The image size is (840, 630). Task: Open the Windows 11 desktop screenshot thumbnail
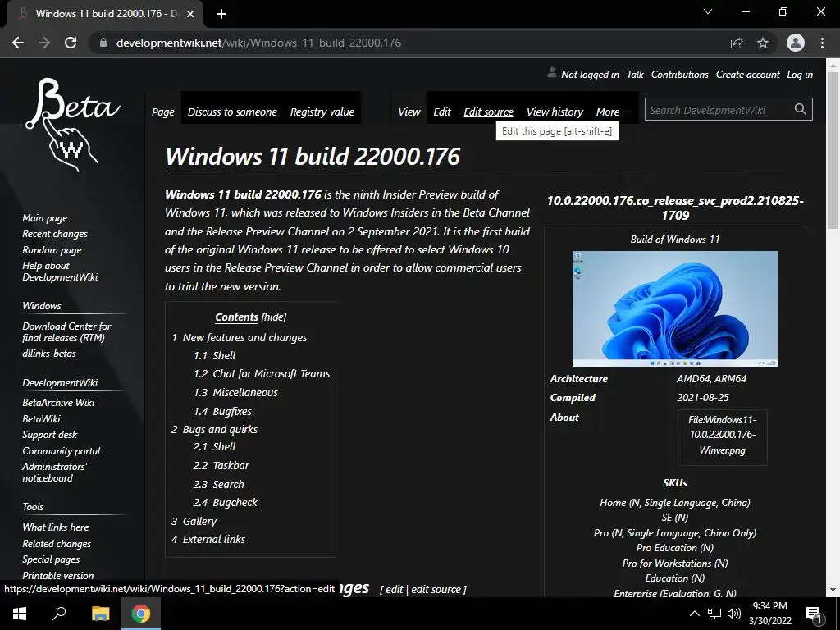(x=675, y=308)
